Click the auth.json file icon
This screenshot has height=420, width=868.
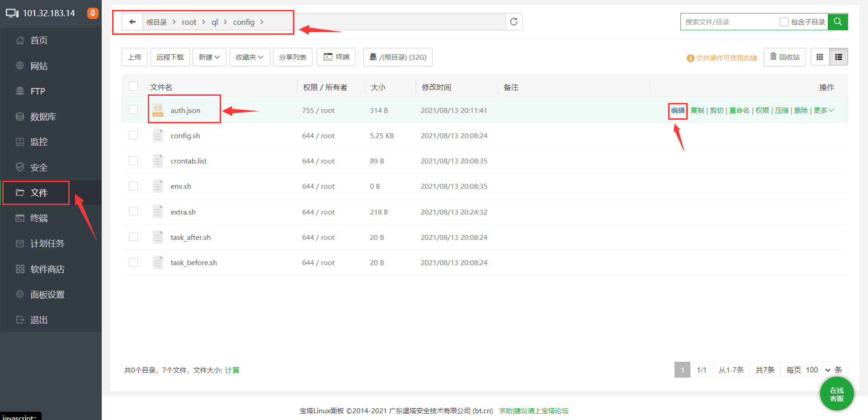click(158, 110)
